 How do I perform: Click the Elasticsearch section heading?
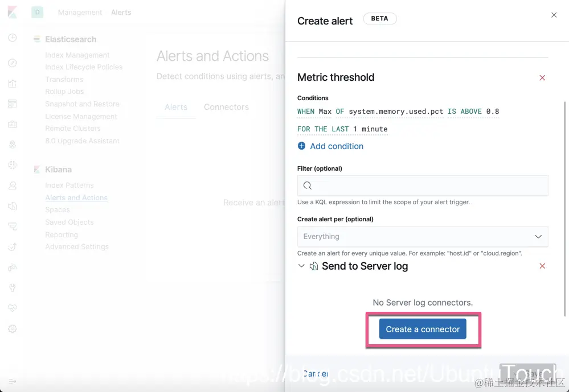tap(71, 39)
